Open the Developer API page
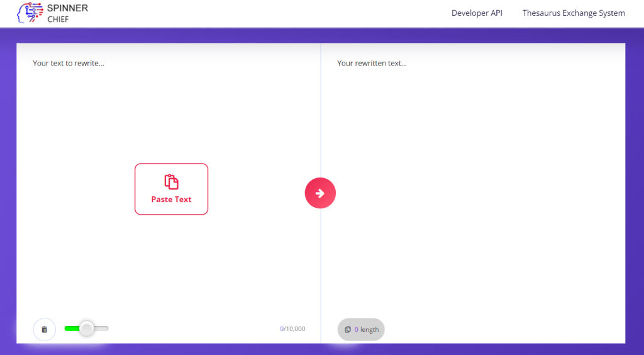The height and width of the screenshot is (355, 644). point(477,13)
